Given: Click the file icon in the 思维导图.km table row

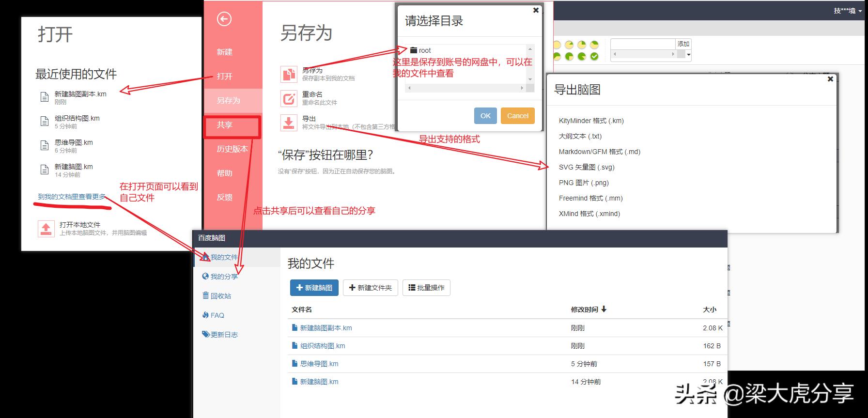Looking at the screenshot, I should pyautogui.click(x=294, y=363).
